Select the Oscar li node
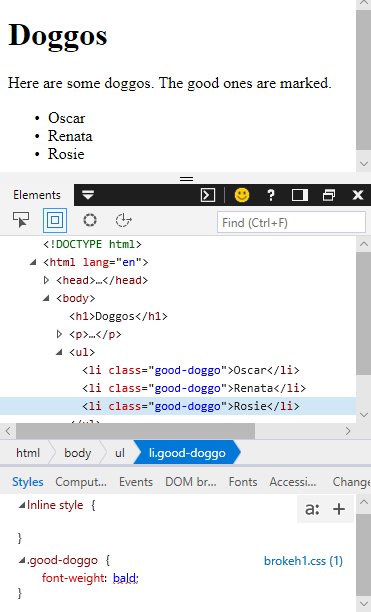371x612 pixels. click(x=191, y=370)
